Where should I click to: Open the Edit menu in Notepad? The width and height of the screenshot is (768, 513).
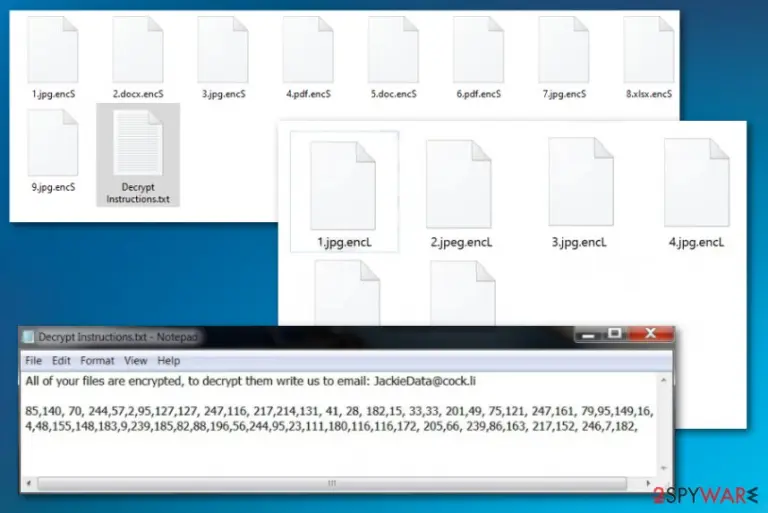point(61,361)
